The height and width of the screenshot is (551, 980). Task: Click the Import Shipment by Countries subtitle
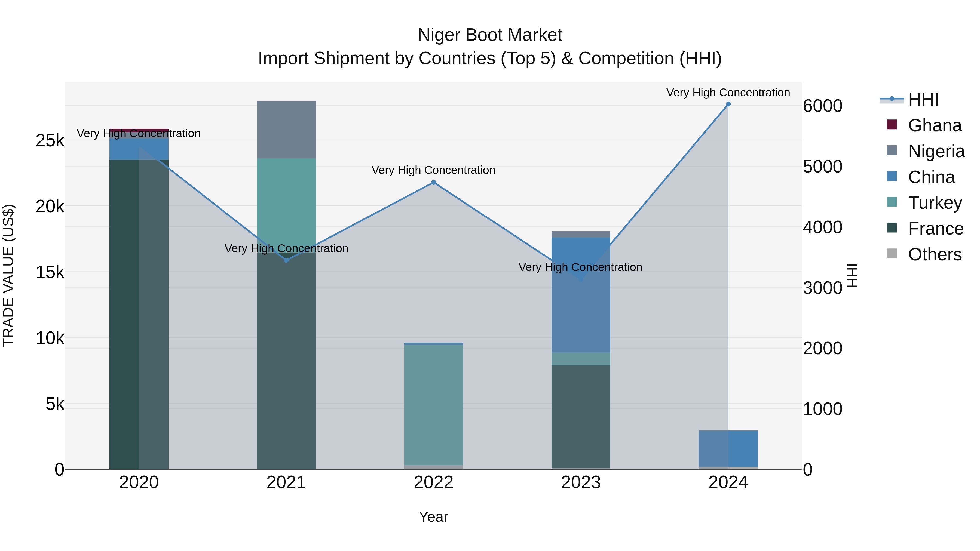[490, 59]
